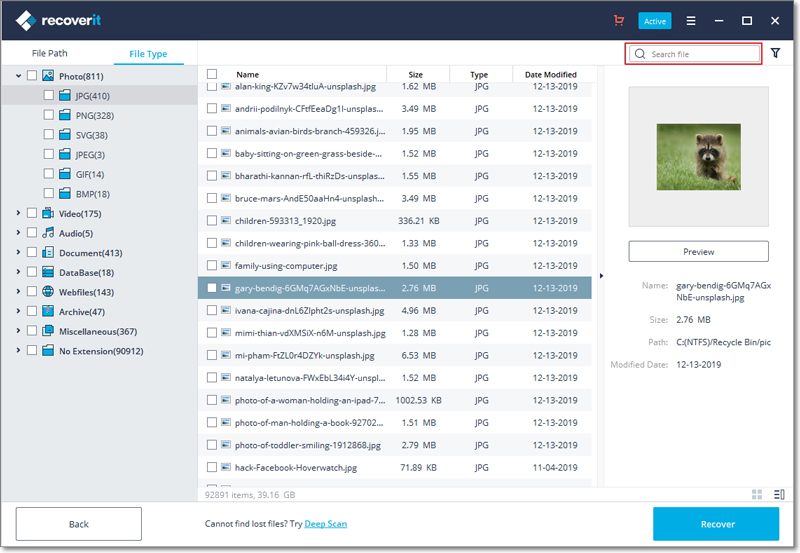Viewport: 800px width, 553px height.
Task: Open the hamburger menu icon
Action: tap(691, 21)
